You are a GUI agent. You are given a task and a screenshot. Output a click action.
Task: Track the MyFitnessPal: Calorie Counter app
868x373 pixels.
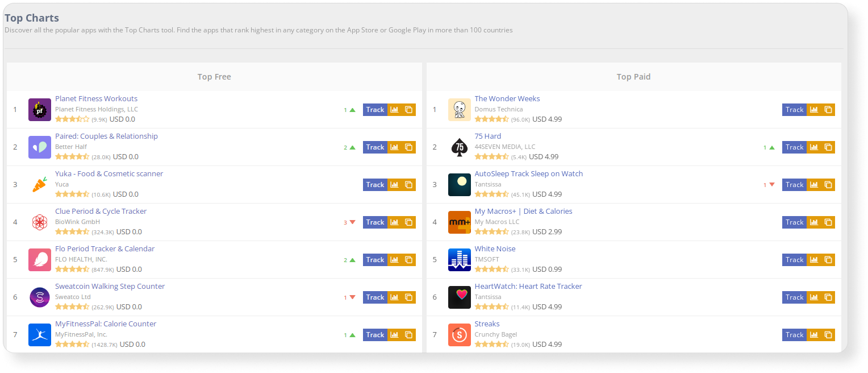375,335
